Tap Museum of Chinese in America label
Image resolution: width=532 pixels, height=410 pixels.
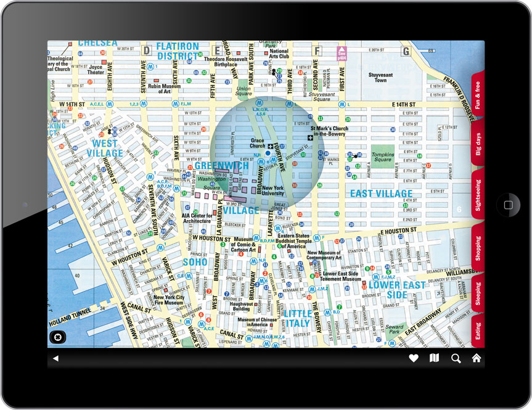tap(257, 322)
